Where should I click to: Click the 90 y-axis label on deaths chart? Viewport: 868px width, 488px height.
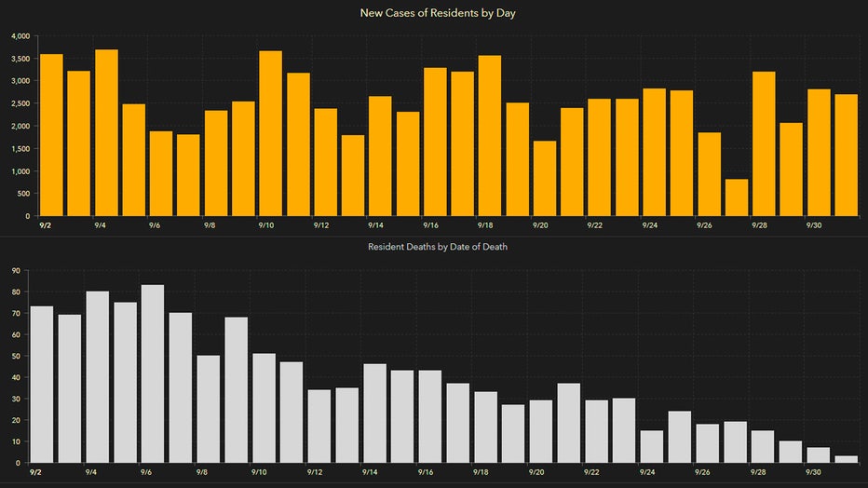pyautogui.click(x=16, y=271)
